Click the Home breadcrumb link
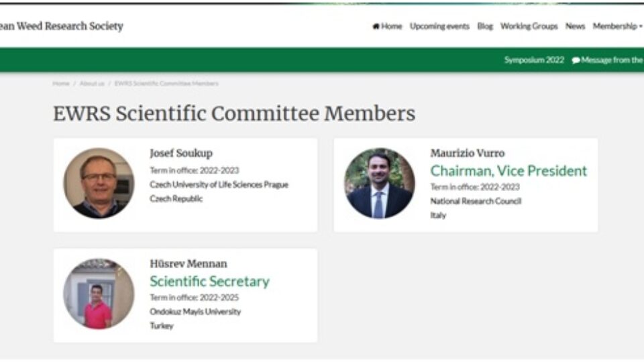 [x=61, y=84]
